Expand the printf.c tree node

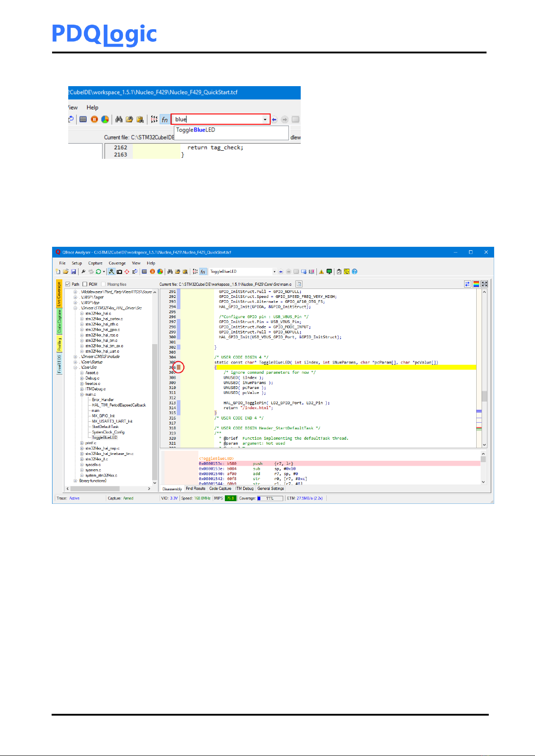(82, 443)
